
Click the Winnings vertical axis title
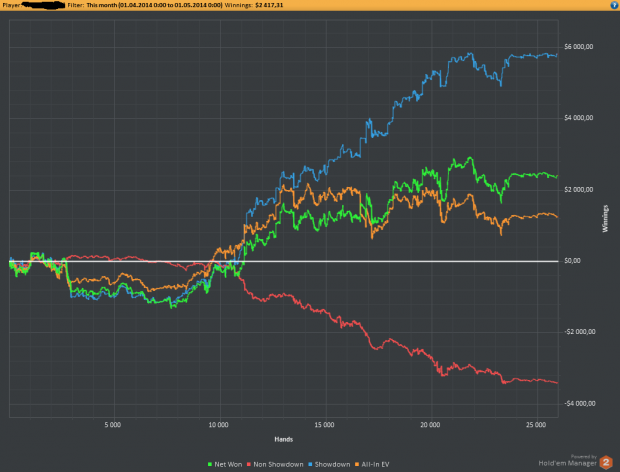tap(605, 219)
